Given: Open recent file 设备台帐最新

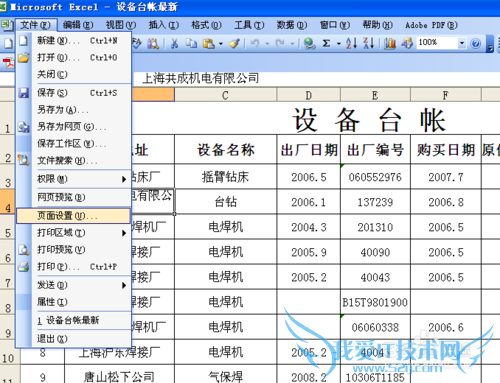Looking at the screenshot, I should 73,320.
